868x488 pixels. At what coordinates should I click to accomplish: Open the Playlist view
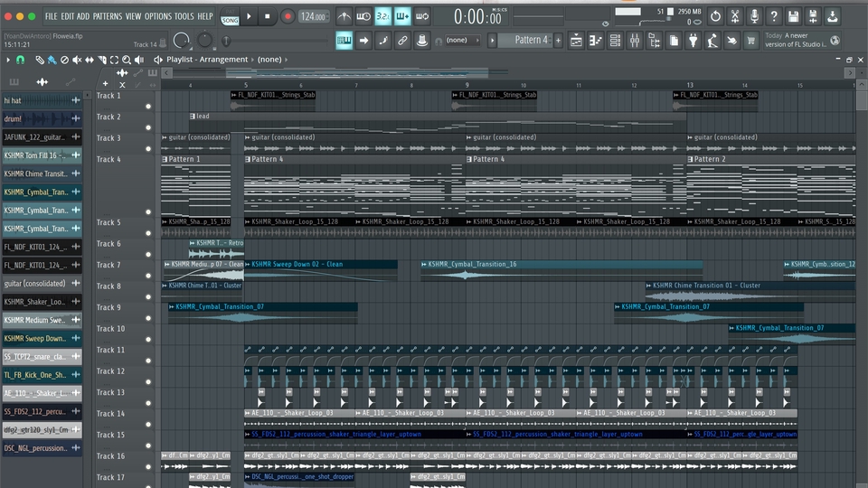point(576,41)
